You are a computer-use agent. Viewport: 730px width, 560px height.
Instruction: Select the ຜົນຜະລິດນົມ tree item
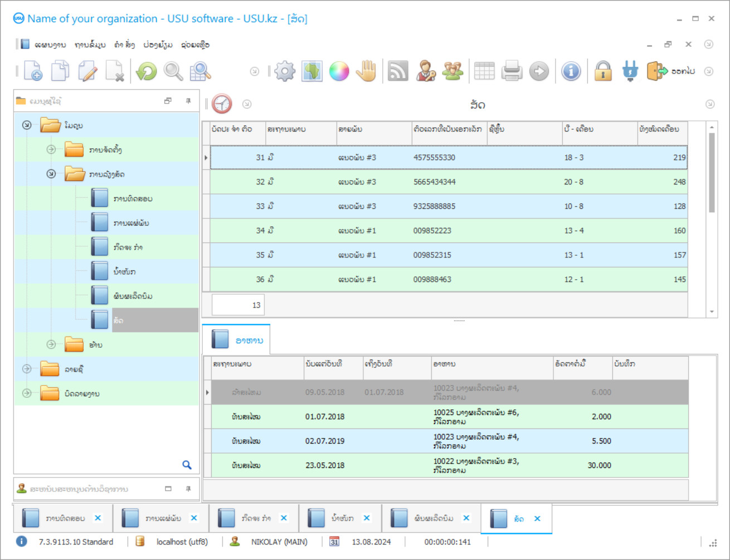[x=133, y=296]
